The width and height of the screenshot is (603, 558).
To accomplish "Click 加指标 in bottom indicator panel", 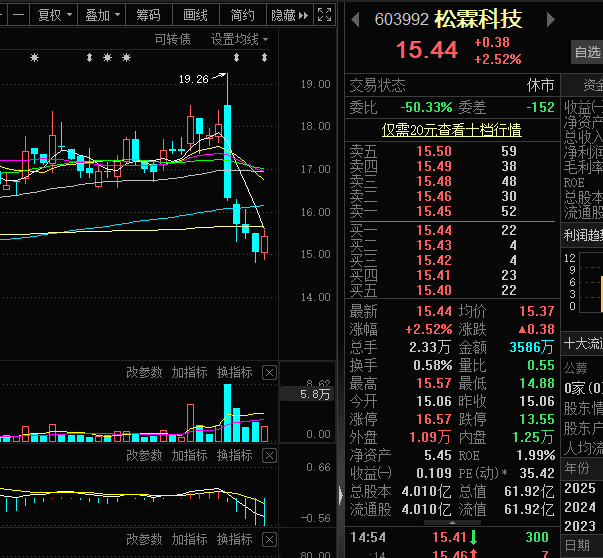I will (190, 539).
